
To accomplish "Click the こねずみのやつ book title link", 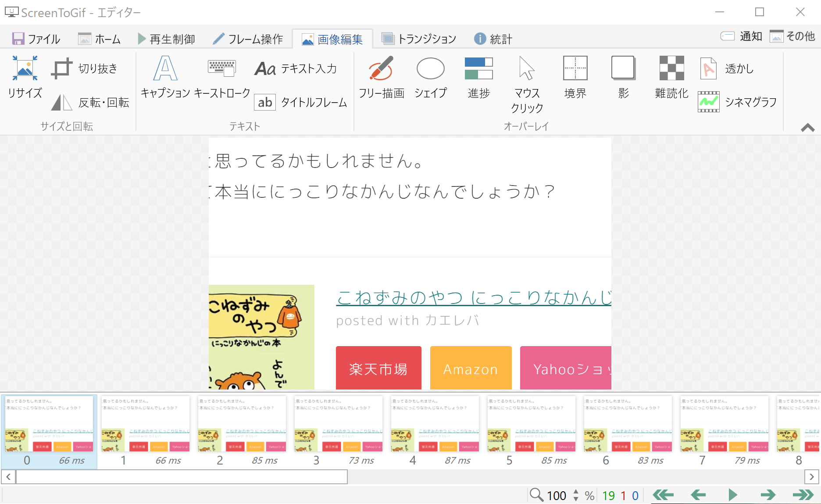I will tap(474, 298).
